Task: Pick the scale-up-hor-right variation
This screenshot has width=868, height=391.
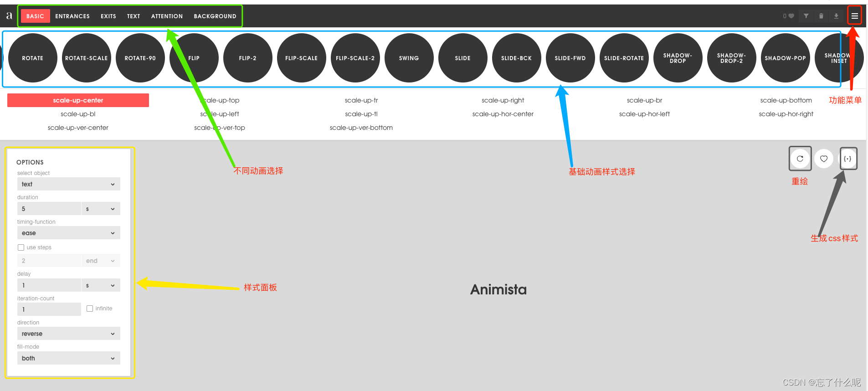Action: click(x=786, y=114)
